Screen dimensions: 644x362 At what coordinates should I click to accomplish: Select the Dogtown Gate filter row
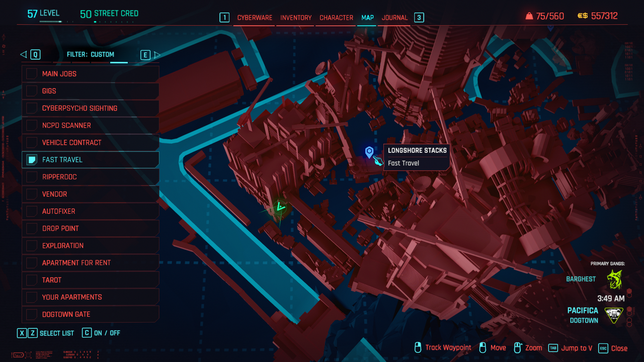point(91,314)
